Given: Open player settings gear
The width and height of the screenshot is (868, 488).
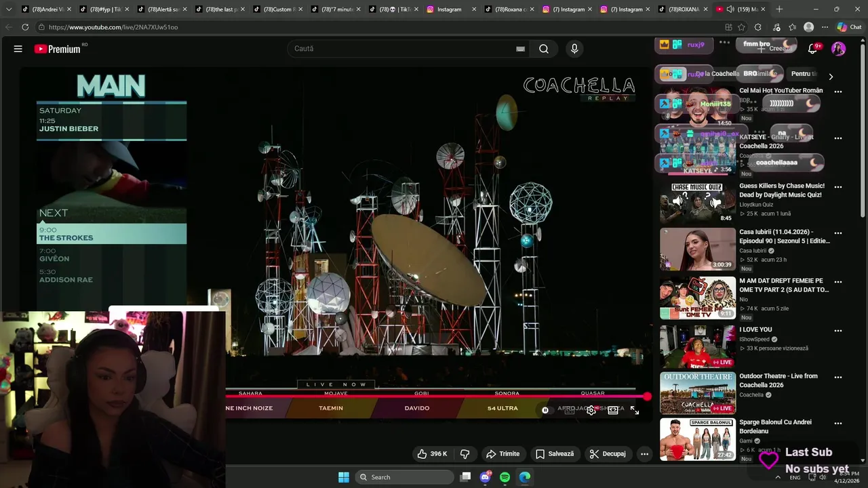Looking at the screenshot, I should (x=591, y=410).
